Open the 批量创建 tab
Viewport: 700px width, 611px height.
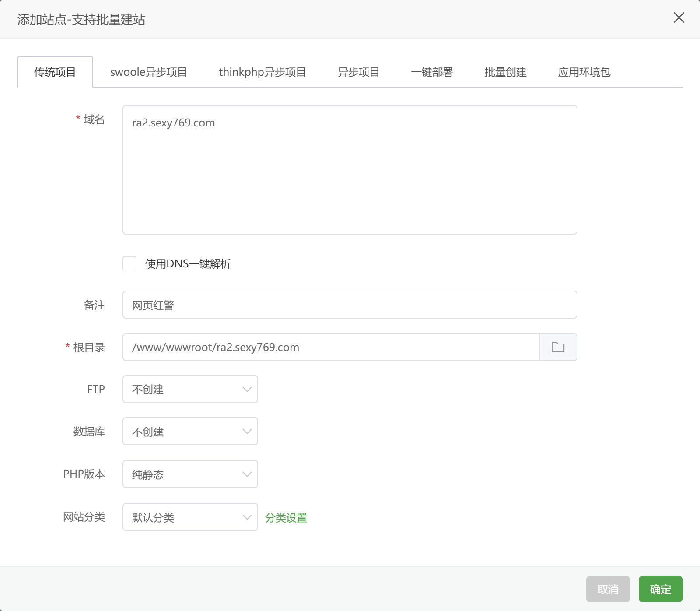[x=505, y=72]
